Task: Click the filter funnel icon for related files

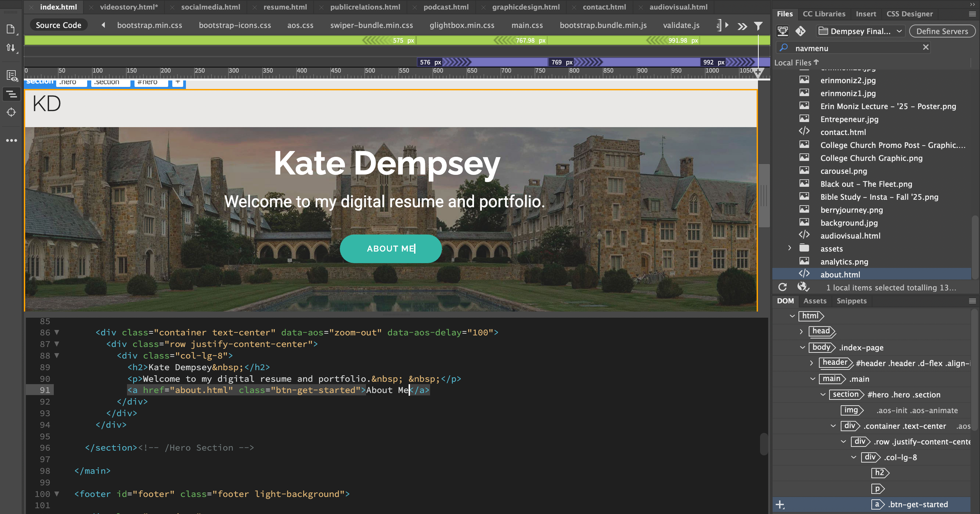Action: 758,26
